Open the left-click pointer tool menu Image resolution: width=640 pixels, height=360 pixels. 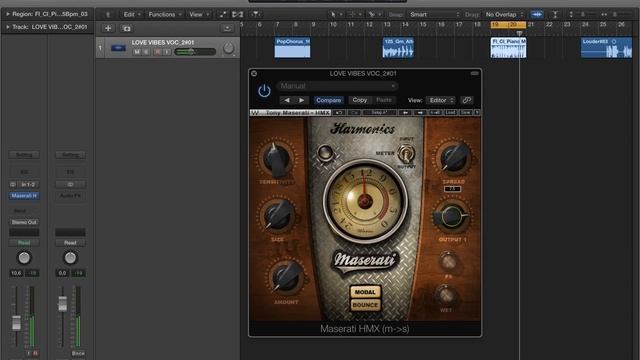tap(336, 14)
